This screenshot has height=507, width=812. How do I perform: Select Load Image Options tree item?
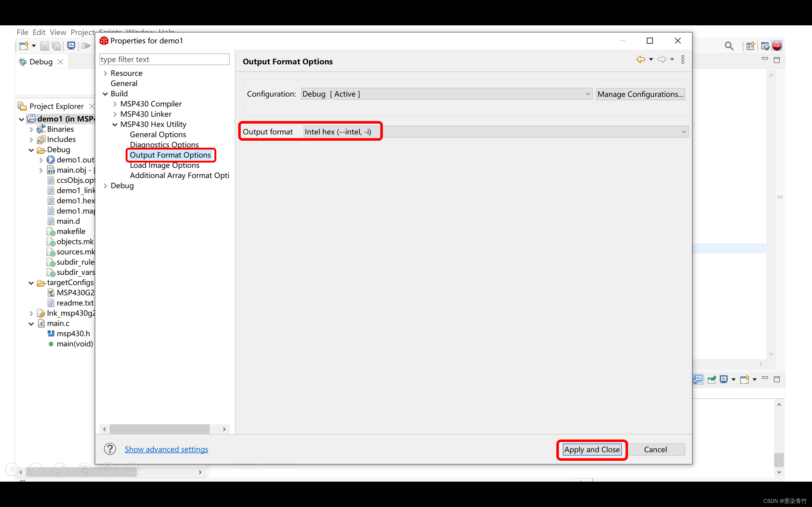click(164, 165)
